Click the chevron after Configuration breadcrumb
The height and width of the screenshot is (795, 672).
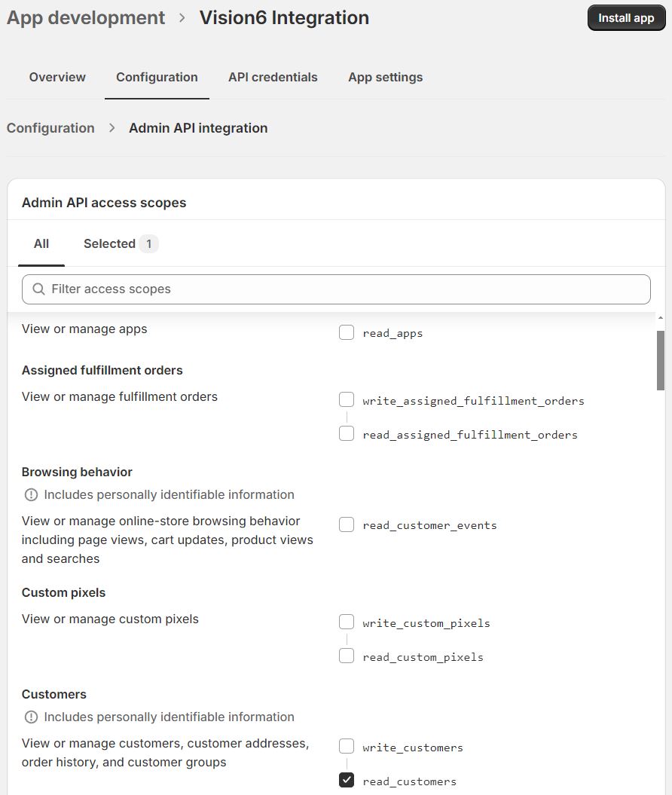coord(112,128)
